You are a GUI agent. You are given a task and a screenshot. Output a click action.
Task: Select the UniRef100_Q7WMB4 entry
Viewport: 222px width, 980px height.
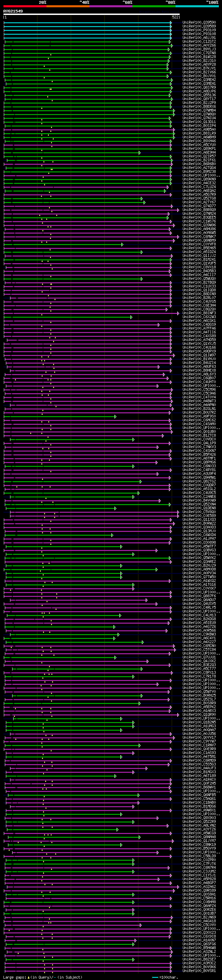pyautogui.click(x=199, y=110)
